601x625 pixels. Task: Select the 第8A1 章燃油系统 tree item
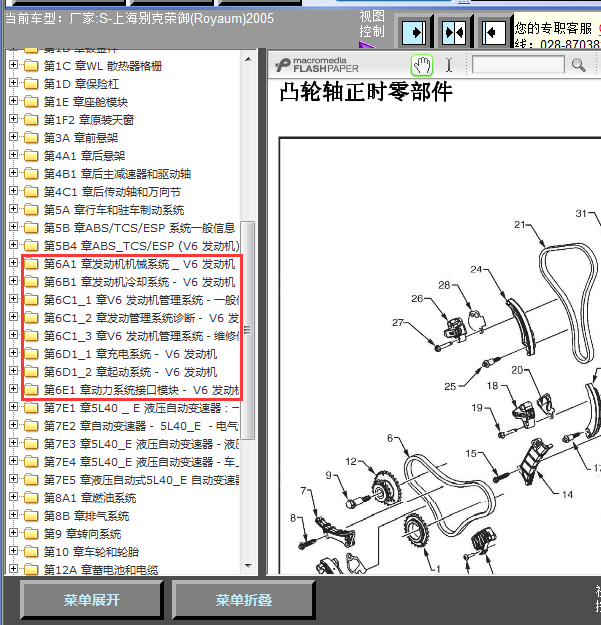pyautogui.click(x=90, y=498)
